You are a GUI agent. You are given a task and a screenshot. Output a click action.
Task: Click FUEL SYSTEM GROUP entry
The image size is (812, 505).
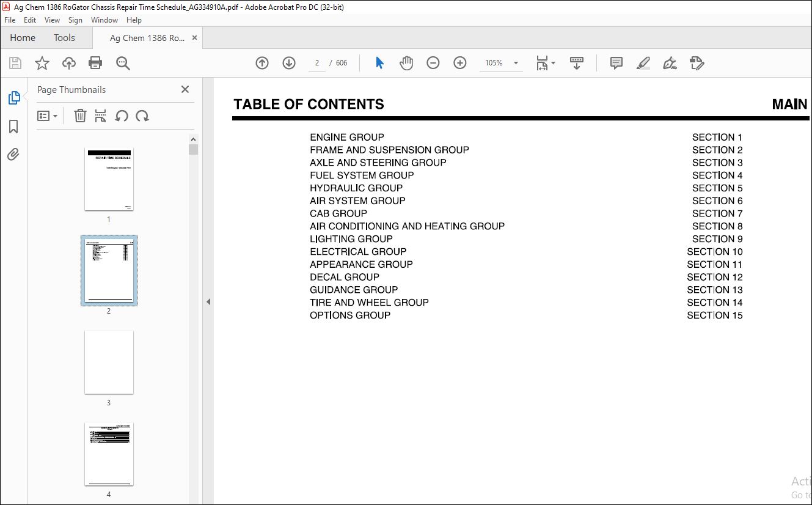362,175
